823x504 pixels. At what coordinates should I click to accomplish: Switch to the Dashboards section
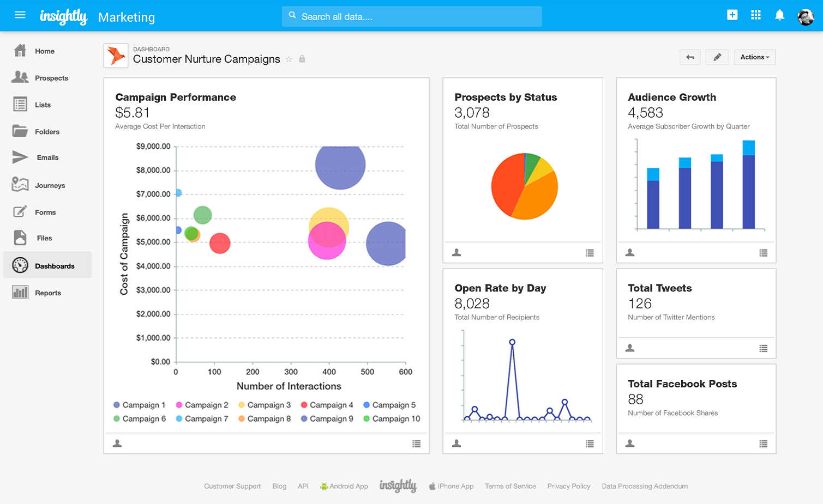click(55, 266)
